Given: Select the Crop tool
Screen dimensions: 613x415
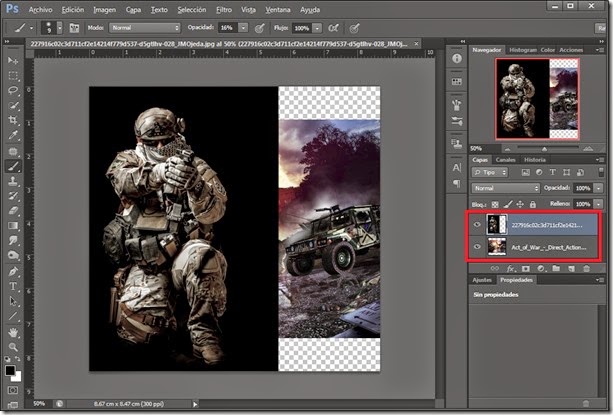Looking at the screenshot, I should [x=13, y=120].
